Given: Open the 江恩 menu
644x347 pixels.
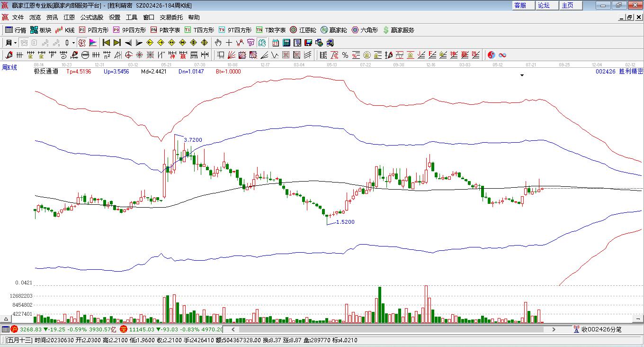Looking at the screenshot, I should (x=69, y=18).
